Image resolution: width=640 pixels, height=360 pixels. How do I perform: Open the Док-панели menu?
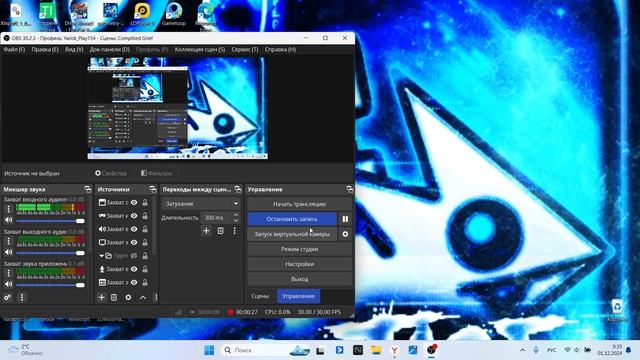[x=109, y=49]
